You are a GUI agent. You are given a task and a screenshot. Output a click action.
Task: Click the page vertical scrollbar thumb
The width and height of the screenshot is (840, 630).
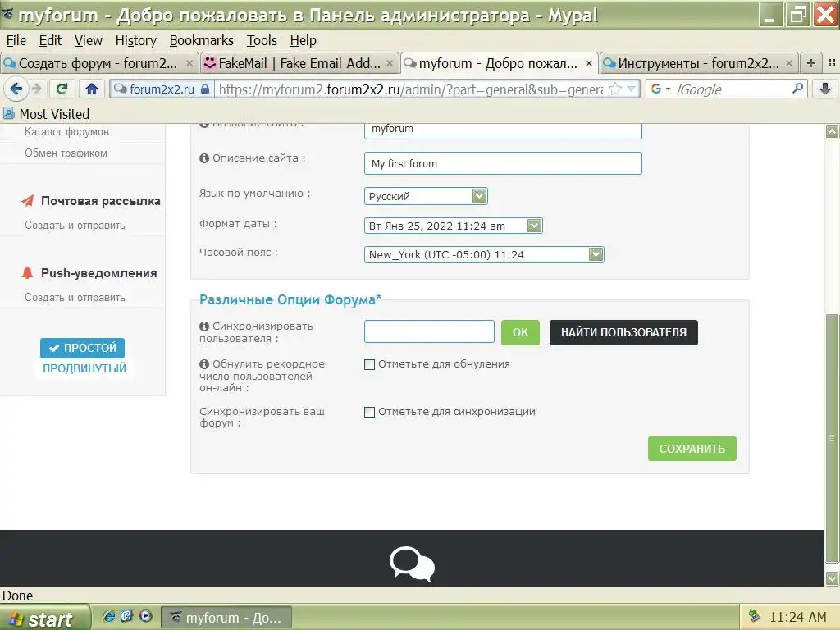pos(832,438)
